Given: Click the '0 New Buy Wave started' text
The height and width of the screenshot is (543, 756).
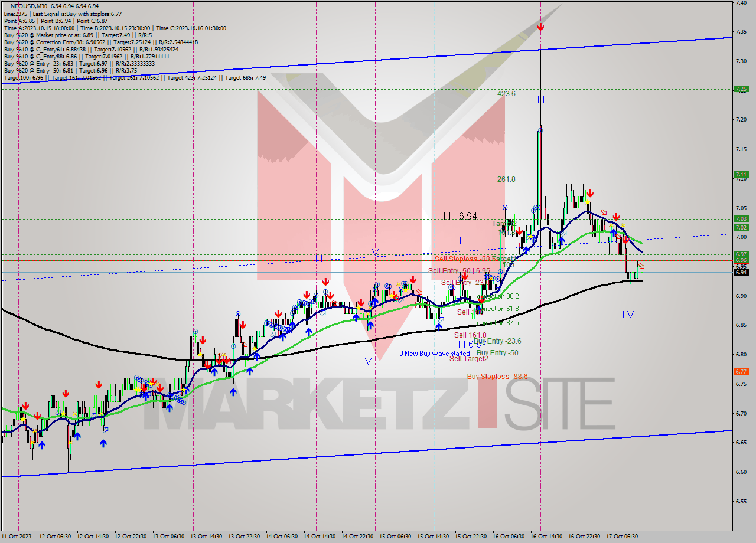Looking at the screenshot, I should [434, 354].
